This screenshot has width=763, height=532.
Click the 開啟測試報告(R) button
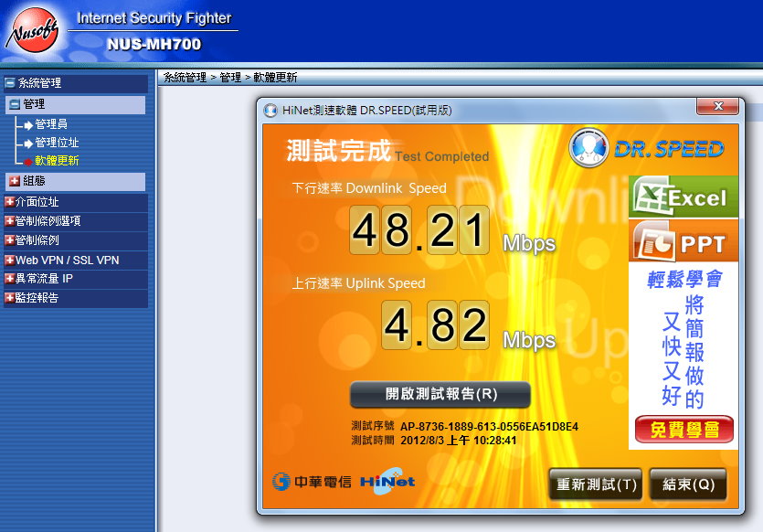(x=440, y=394)
